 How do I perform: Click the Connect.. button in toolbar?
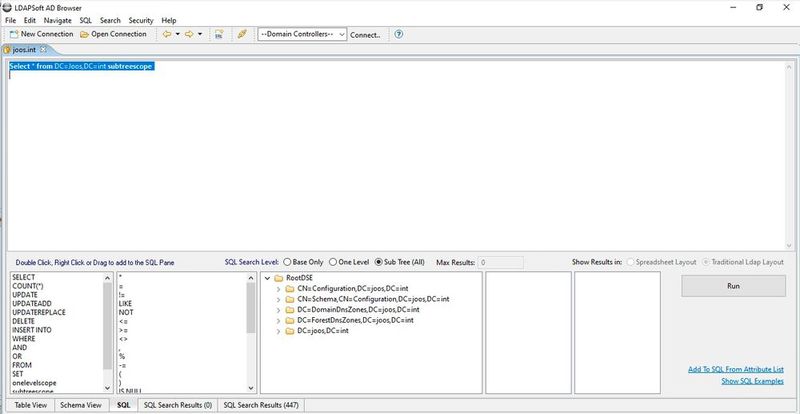365,35
